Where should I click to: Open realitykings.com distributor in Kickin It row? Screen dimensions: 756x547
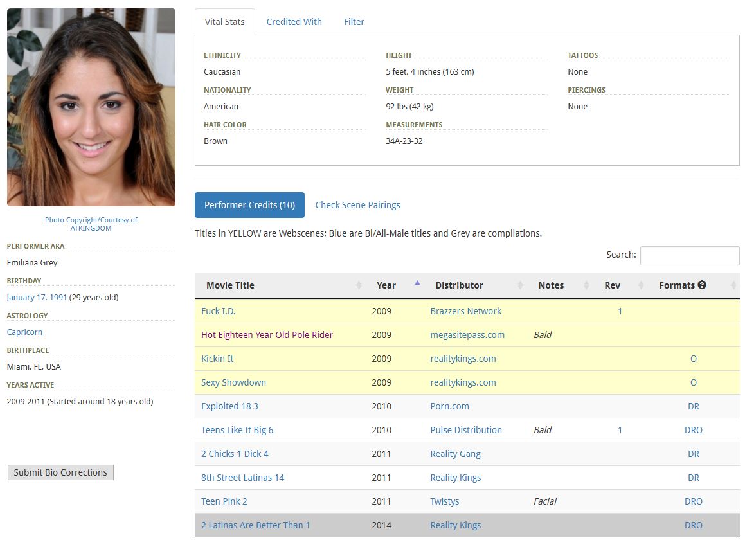click(463, 359)
